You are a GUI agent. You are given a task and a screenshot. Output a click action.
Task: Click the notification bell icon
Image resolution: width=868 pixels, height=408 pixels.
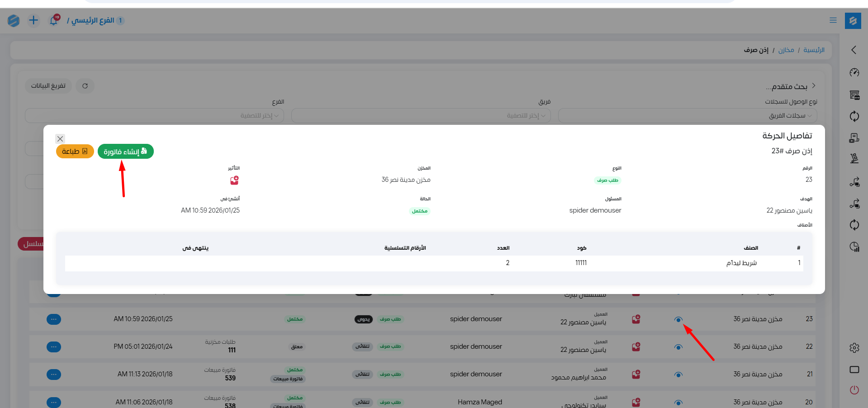[x=54, y=20]
